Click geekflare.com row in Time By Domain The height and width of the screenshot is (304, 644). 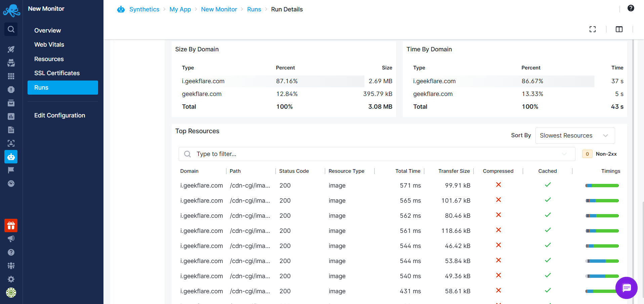pyautogui.click(x=518, y=94)
